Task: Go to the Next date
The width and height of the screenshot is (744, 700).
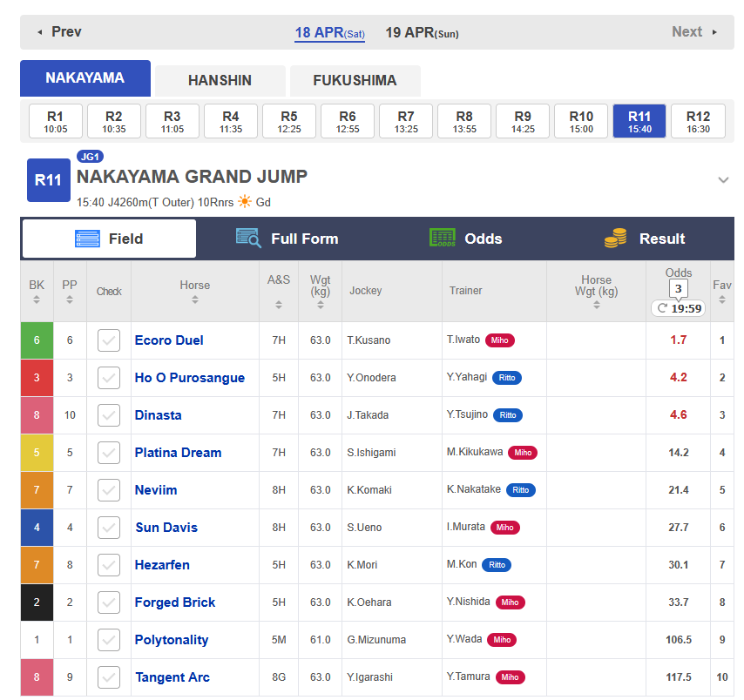Action: [694, 32]
